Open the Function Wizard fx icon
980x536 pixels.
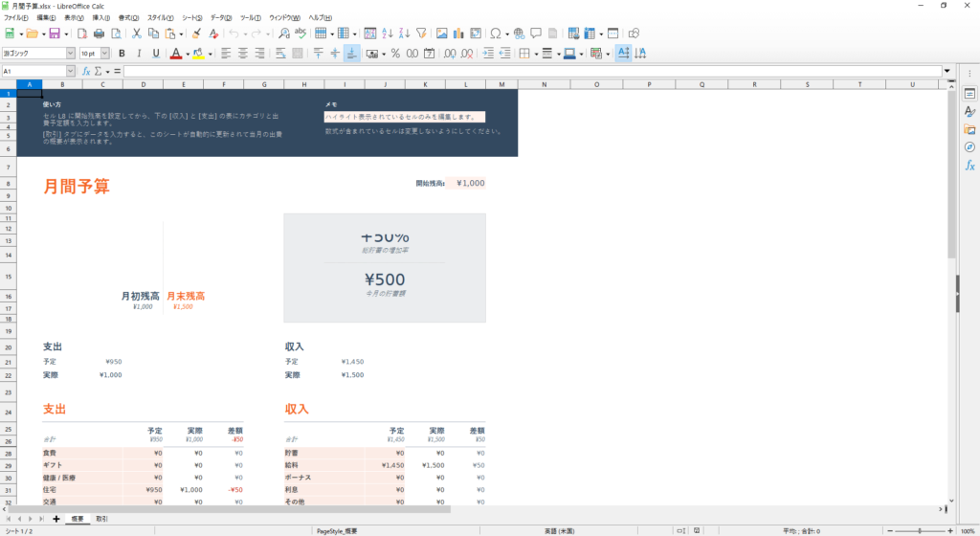(x=86, y=71)
